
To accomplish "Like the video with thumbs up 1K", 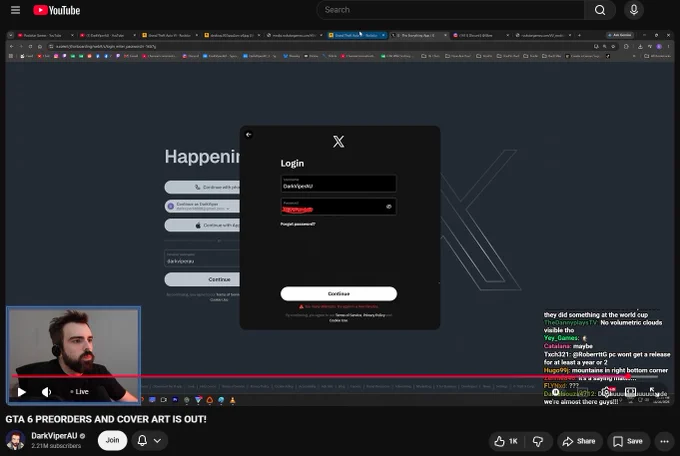I will (506, 441).
